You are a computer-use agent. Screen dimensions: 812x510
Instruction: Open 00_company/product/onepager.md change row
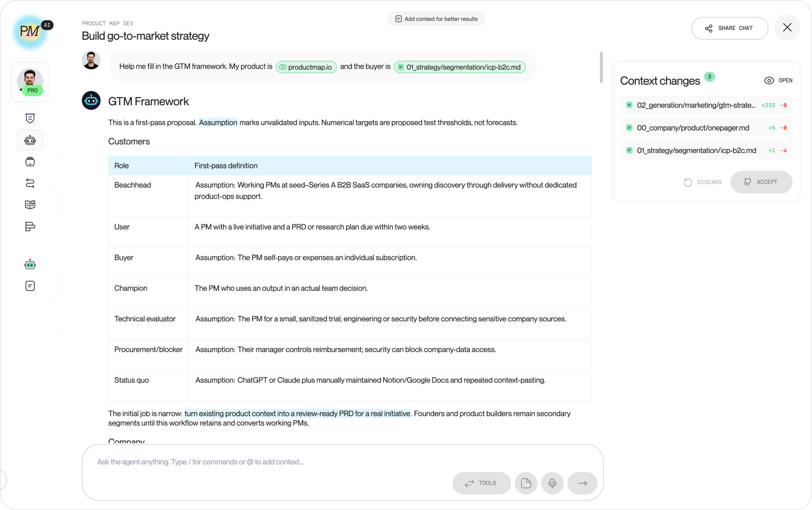point(706,128)
